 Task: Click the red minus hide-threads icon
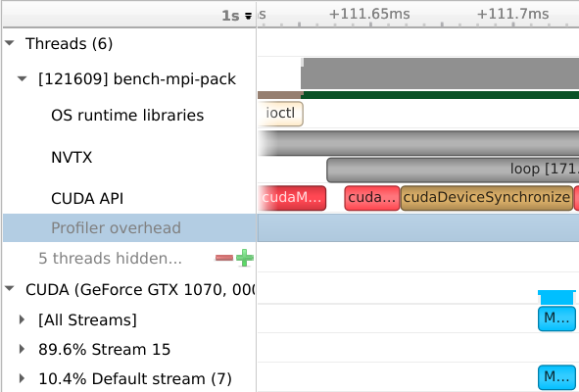[224, 258]
